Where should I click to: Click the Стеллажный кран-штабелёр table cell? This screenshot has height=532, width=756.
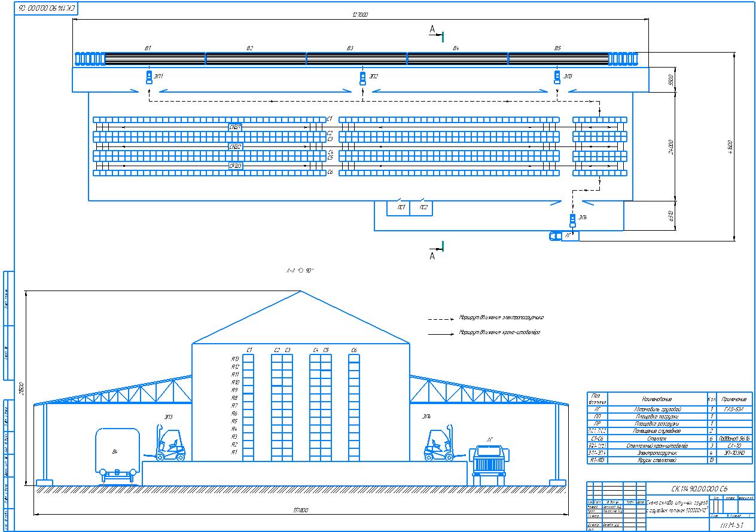pos(657,446)
